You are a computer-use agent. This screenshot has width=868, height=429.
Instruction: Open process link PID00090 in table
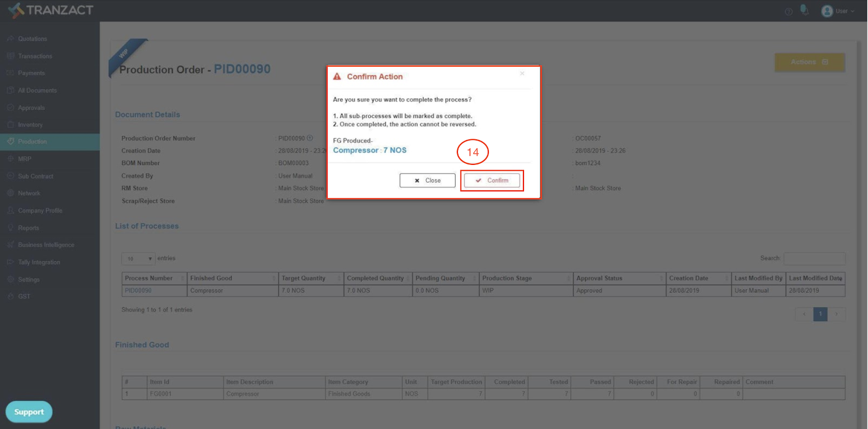click(138, 291)
